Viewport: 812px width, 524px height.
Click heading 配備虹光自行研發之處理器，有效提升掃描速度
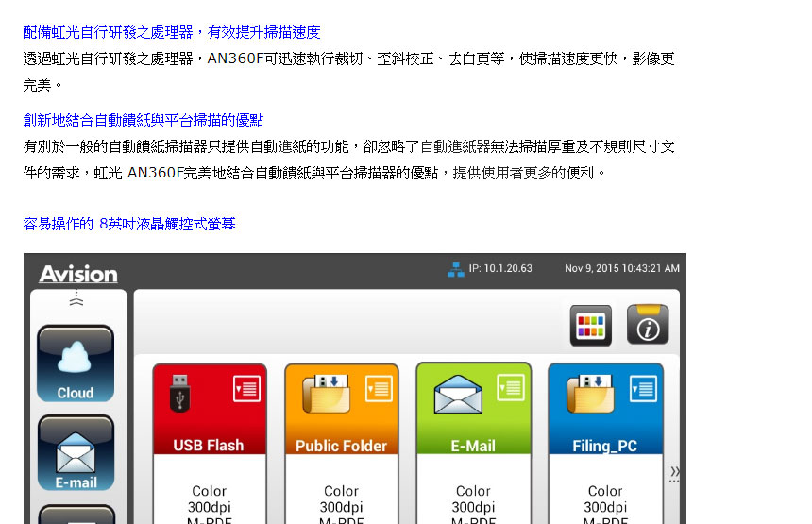pyautogui.click(x=172, y=33)
